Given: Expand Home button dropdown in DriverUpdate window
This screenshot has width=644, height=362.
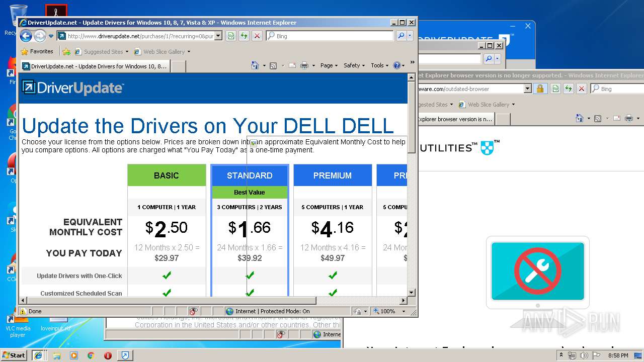Looking at the screenshot, I should [x=264, y=66].
